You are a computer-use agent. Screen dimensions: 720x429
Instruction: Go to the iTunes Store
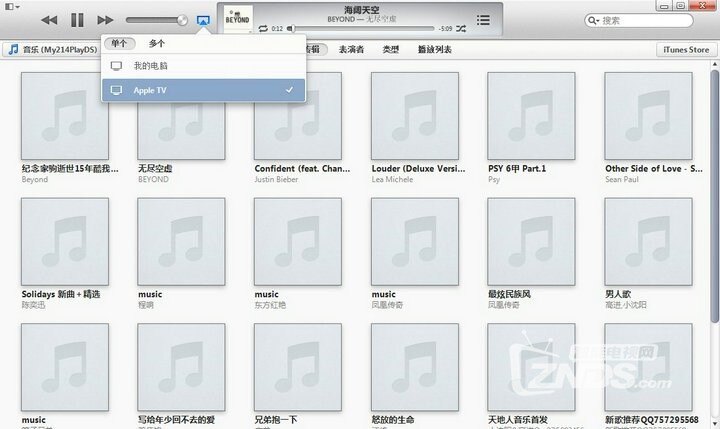685,49
